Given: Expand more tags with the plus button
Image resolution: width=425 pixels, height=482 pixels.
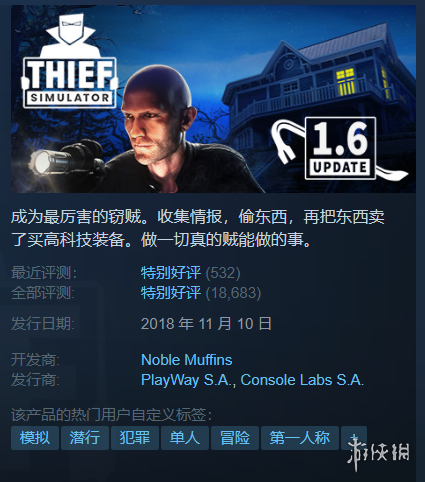Looking at the screenshot, I should [354, 438].
